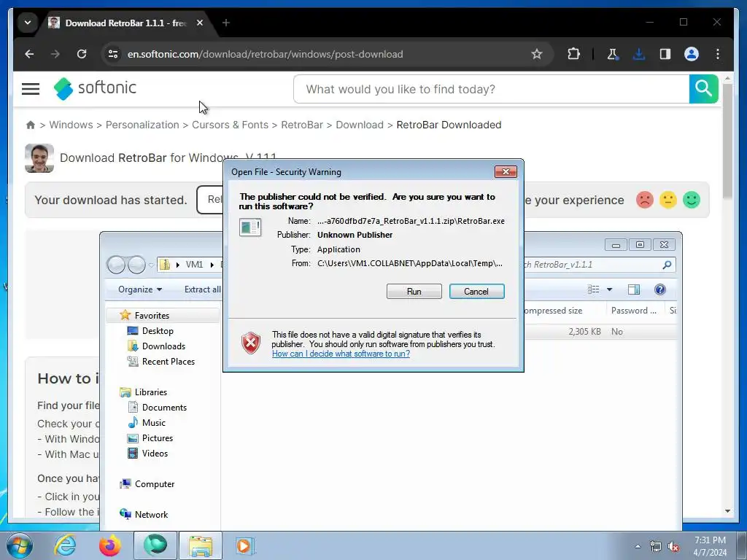
Task: Expand the tab search dropdown arrow
Action: pos(28,23)
